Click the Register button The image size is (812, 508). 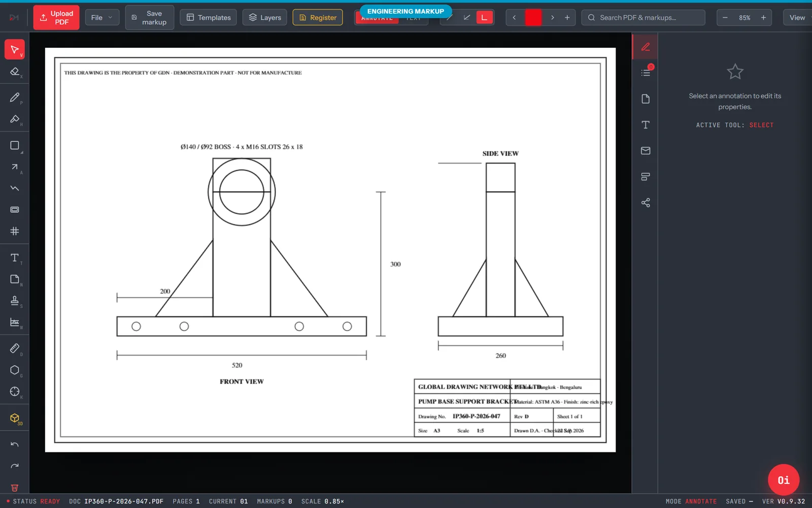tap(318, 17)
